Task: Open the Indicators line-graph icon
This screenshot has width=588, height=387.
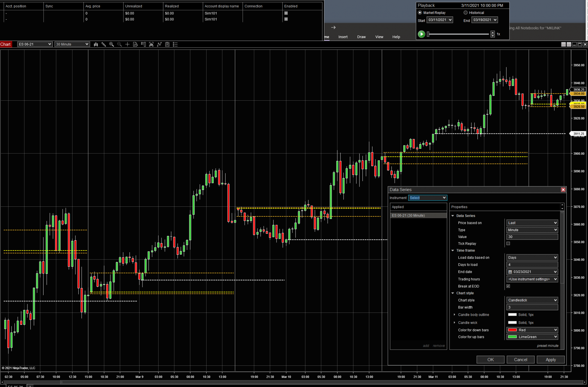Action: 159,45
